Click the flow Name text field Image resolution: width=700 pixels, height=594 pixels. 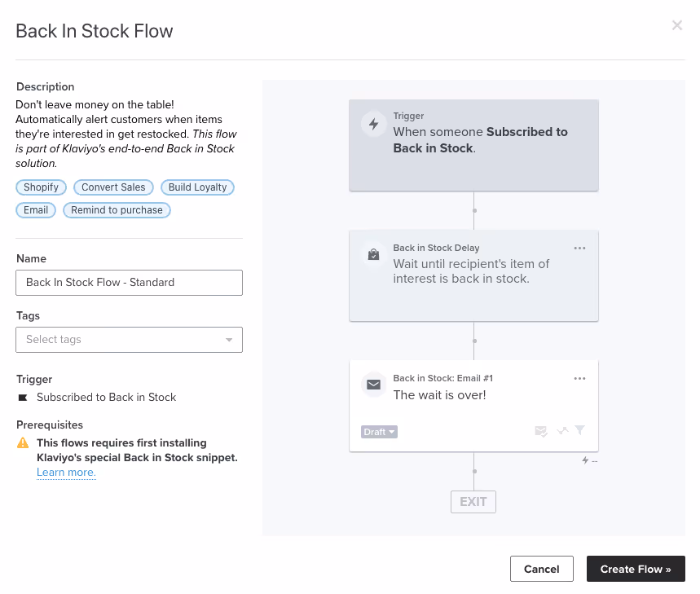pyautogui.click(x=129, y=282)
